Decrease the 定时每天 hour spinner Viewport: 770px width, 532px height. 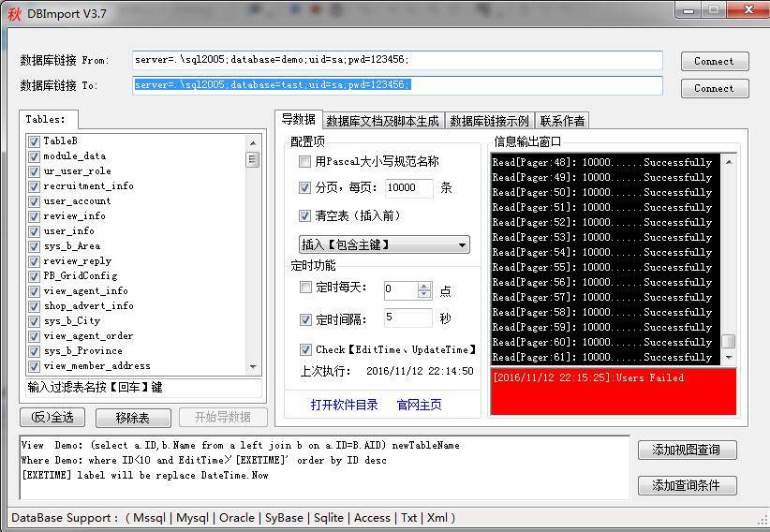click(x=423, y=294)
